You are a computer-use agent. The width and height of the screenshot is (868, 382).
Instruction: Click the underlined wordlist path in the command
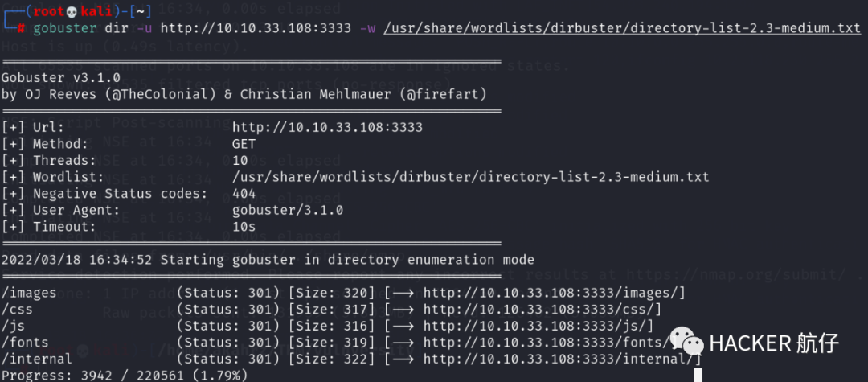(x=621, y=28)
